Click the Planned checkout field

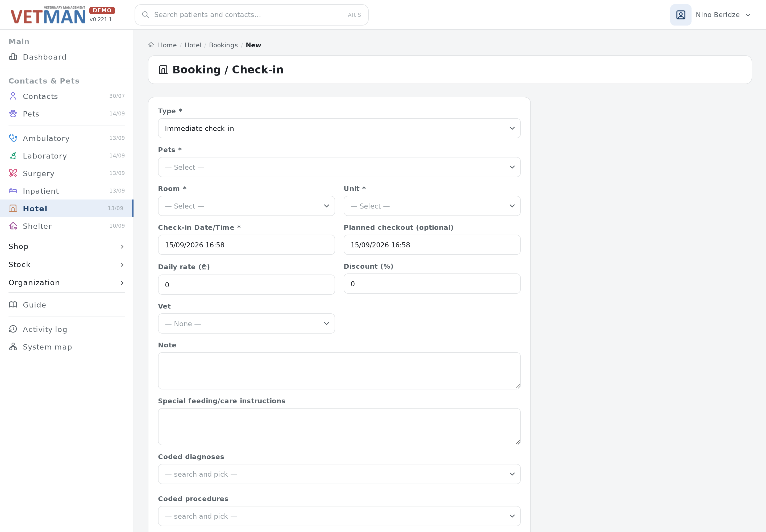pos(432,245)
